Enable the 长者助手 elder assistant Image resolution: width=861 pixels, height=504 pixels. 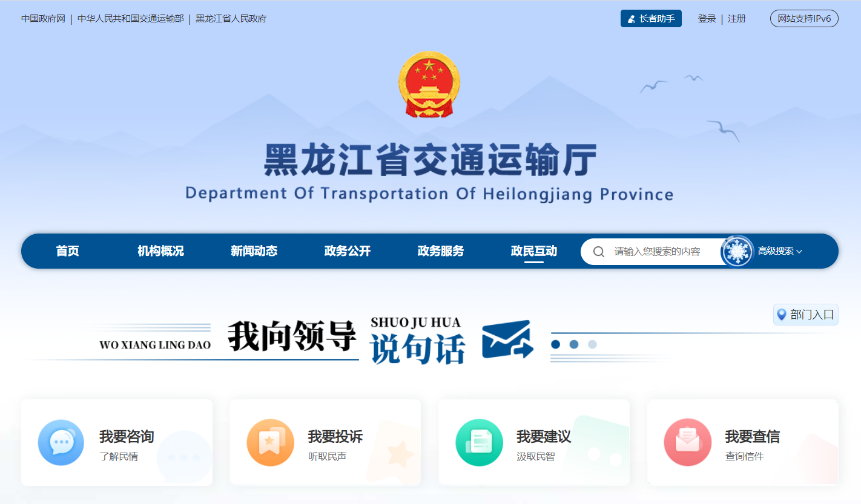(651, 19)
